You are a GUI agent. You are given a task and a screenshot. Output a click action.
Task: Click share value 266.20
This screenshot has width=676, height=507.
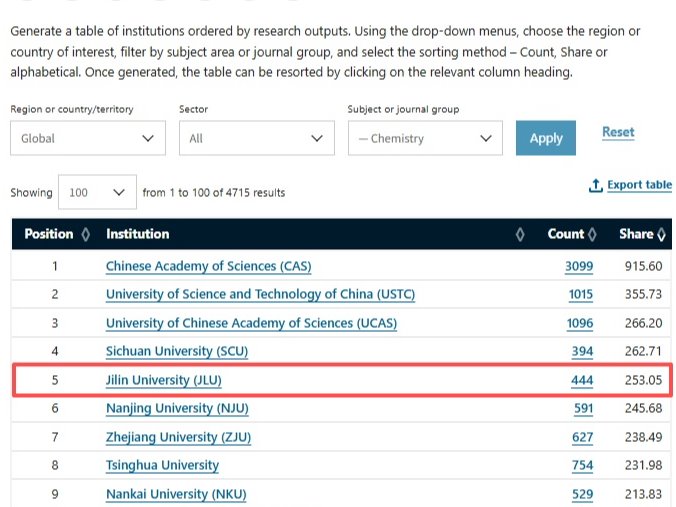pos(643,323)
